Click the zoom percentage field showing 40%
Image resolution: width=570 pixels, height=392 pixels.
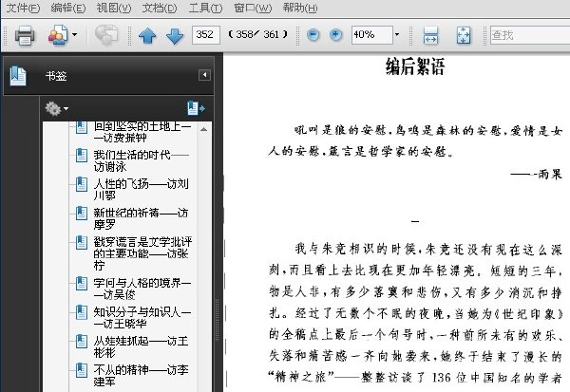click(x=371, y=35)
